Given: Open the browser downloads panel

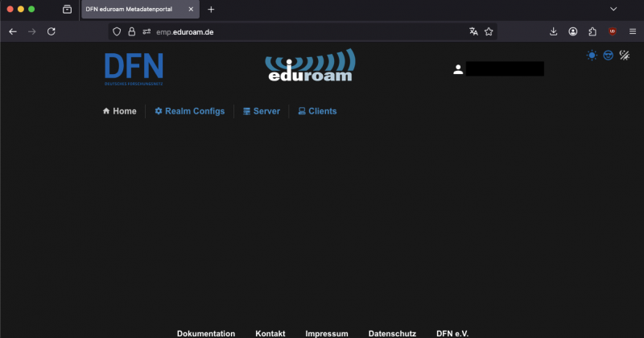Looking at the screenshot, I should pos(554,31).
